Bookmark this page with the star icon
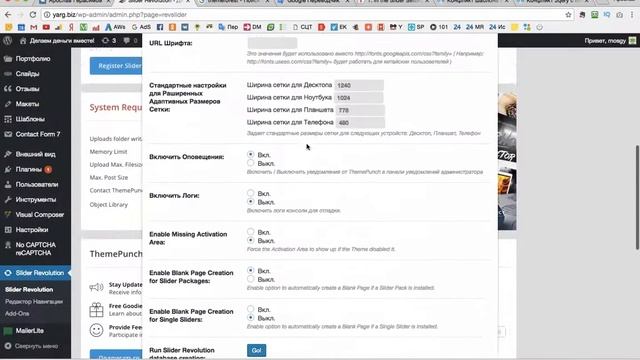The width and height of the screenshot is (640, 360). coord(568,15)
